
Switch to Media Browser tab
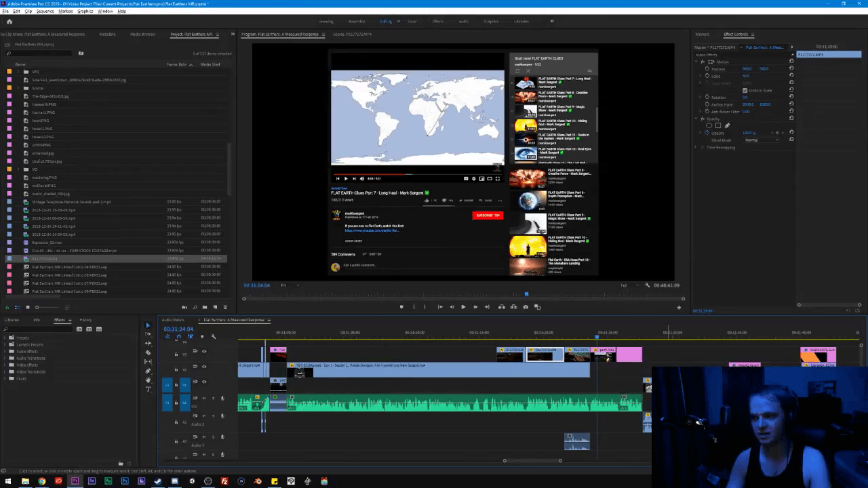coord(142,34)
